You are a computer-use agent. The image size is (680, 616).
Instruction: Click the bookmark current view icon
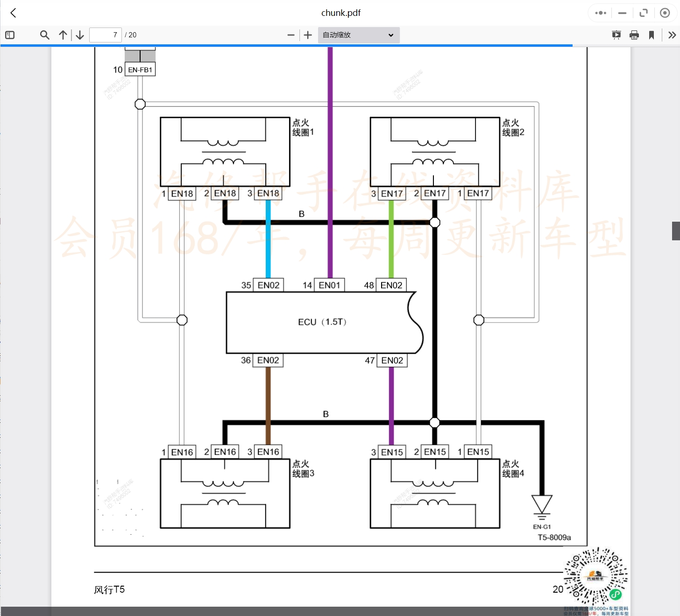coord(652,35)
